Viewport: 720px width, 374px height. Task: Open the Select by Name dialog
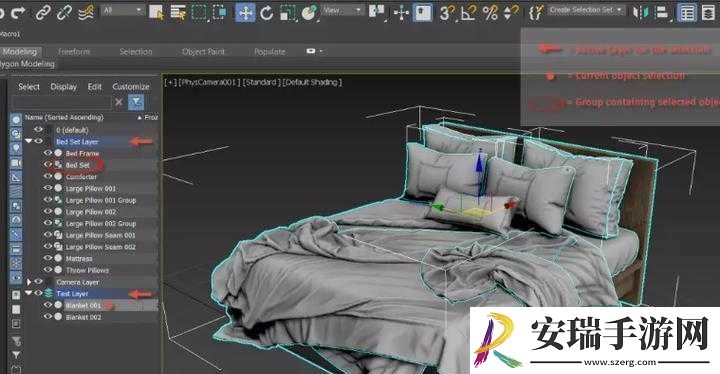coord(178,12)
